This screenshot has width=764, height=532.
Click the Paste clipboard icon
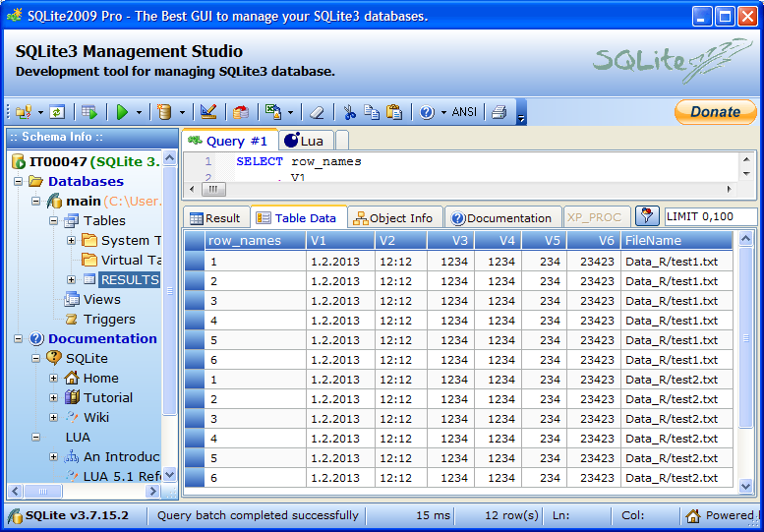[394, 112]
